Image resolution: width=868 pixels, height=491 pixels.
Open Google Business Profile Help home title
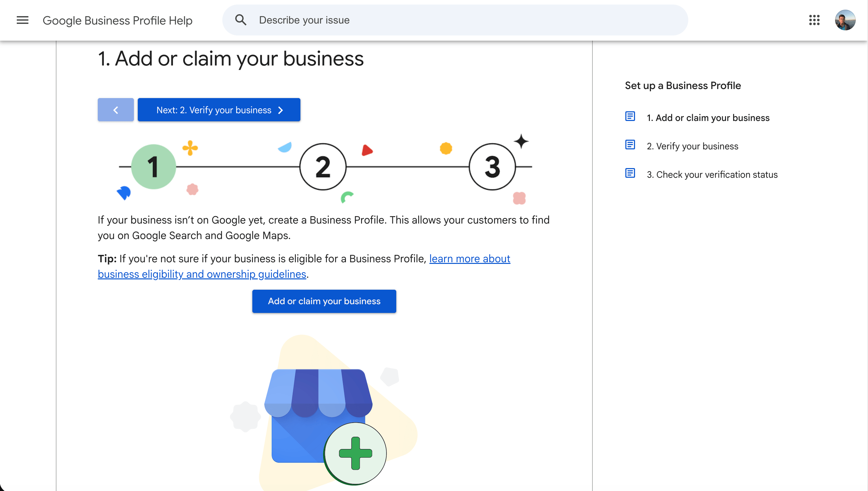(x=117, y=21)
